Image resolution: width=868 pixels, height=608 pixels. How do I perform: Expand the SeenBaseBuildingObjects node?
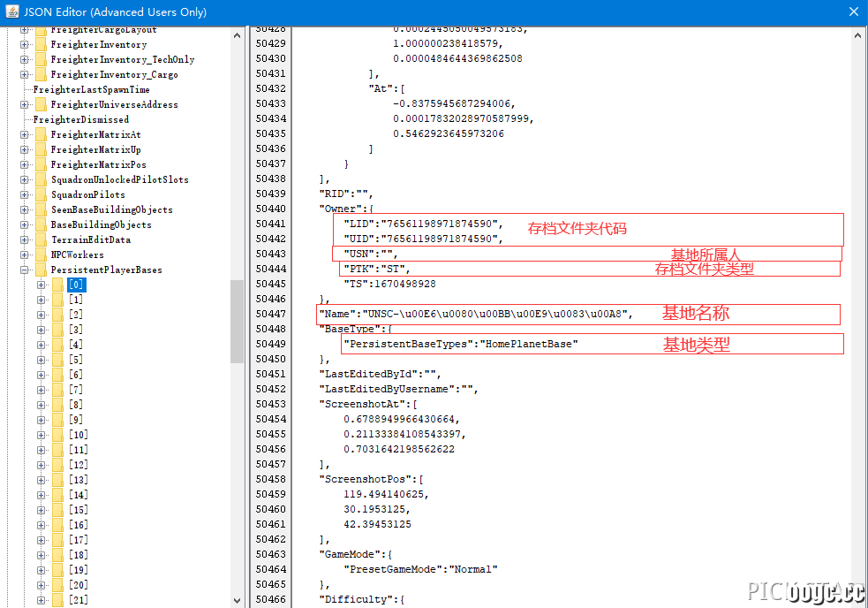click(25, 210)
